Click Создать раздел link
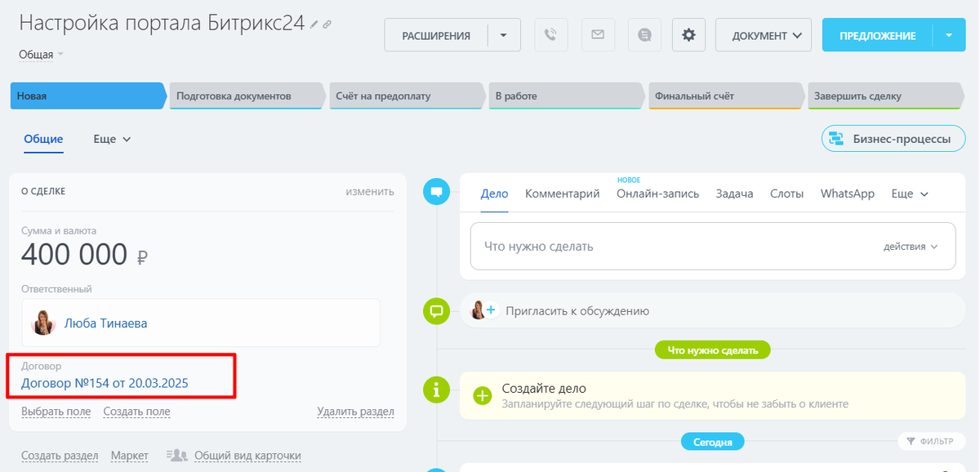 (60, 456)
